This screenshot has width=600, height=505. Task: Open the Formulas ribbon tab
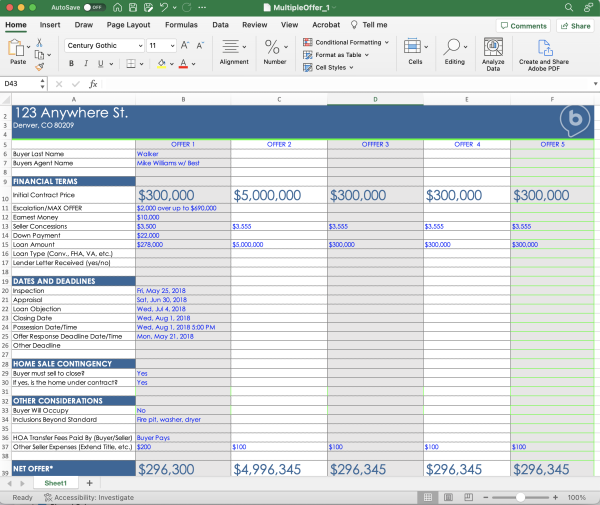pyautogui.click(x=181, y=24)
